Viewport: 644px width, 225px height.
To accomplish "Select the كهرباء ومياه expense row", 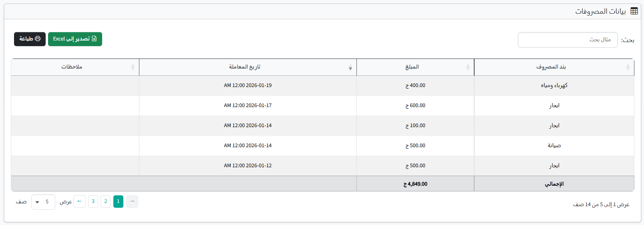I will (554, 85).
